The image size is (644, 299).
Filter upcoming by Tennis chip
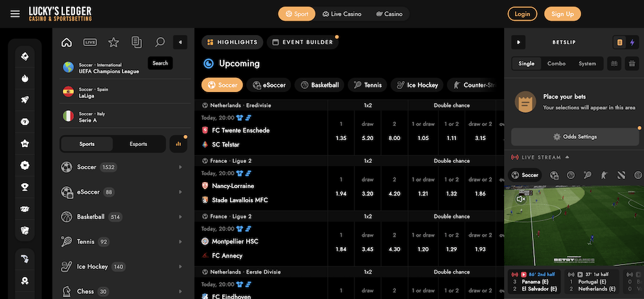pos(367,85)
